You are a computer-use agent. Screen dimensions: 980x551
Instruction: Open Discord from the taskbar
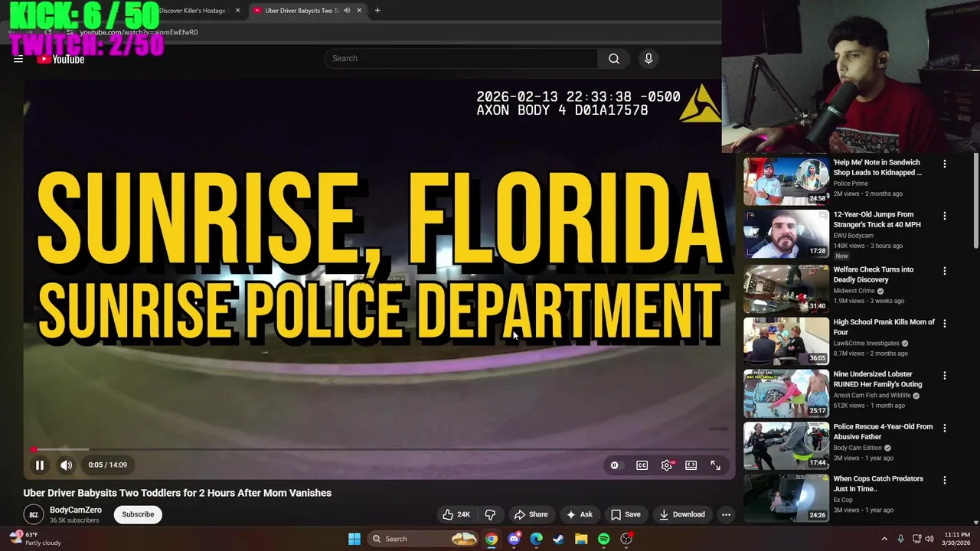(514, 539)
